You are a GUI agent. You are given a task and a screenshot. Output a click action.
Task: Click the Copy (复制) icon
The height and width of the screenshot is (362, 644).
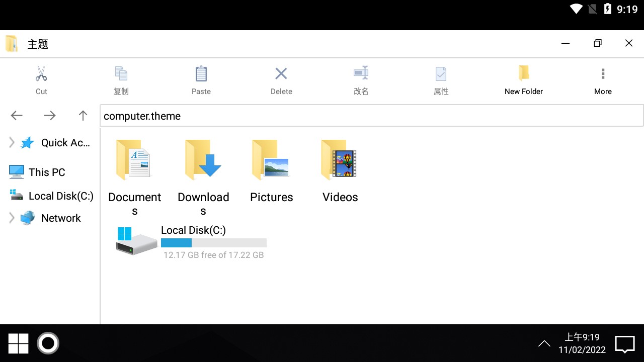121,74
